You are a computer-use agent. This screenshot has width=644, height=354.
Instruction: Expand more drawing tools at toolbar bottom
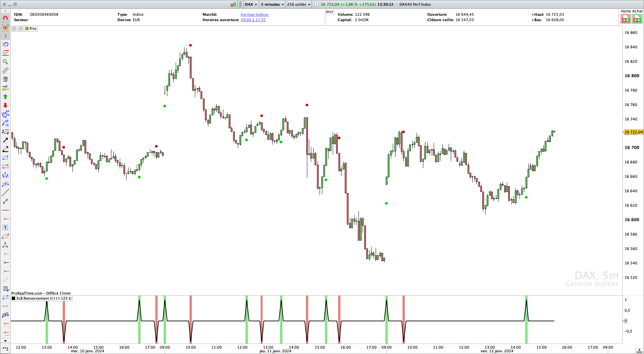5,341
